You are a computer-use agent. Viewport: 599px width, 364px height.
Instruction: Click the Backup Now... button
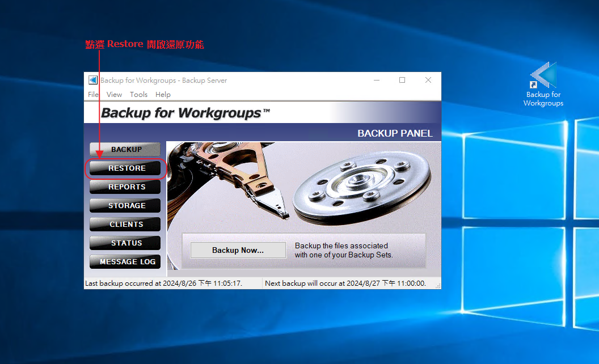(x=238, y=250)
